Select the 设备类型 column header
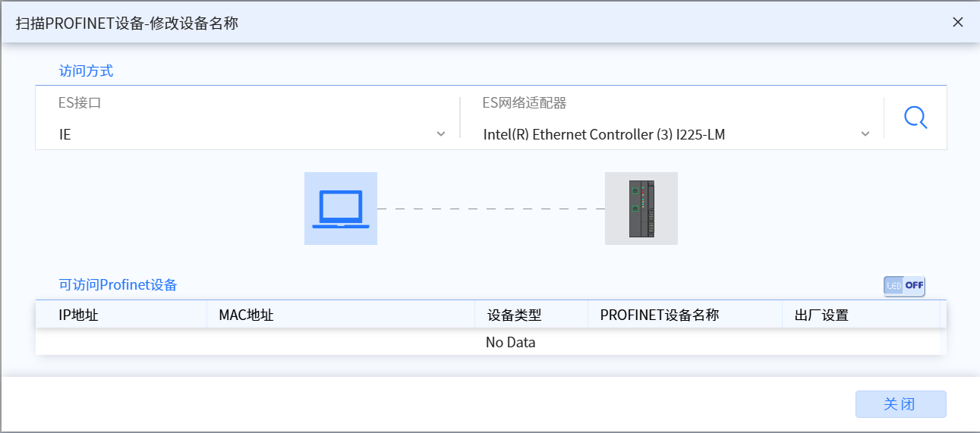 point(514,315)
